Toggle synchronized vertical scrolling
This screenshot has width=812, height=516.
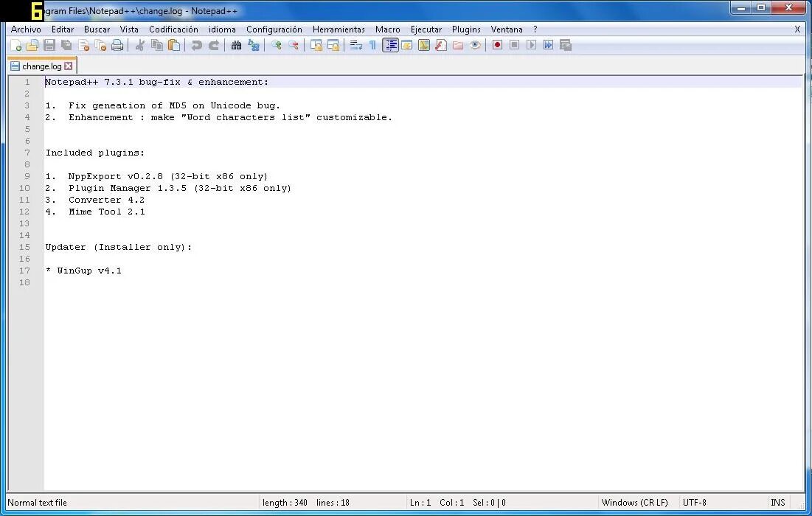(x=316, y=46)
